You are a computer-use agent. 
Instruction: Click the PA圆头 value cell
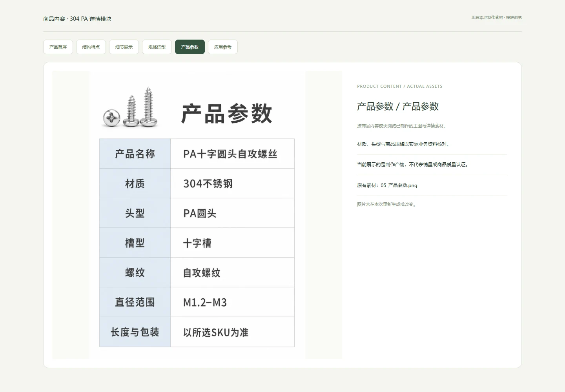(232, 213)
